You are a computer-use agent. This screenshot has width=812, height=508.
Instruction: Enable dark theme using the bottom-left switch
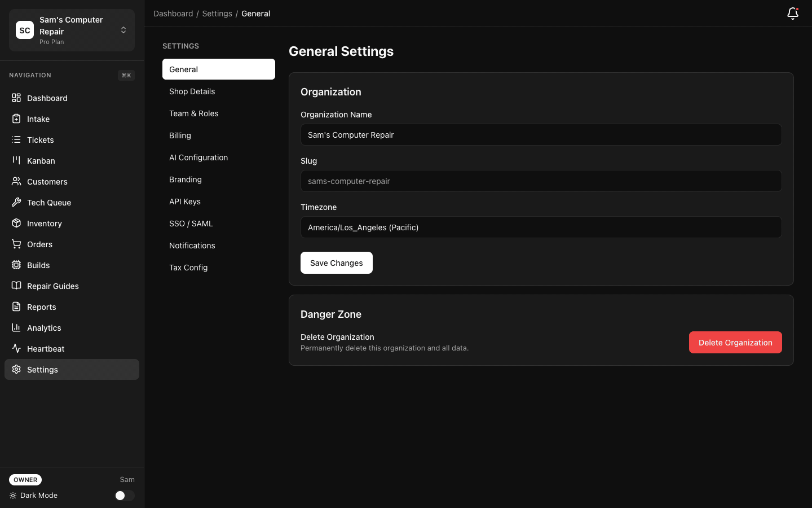click(x=124, y=495)
